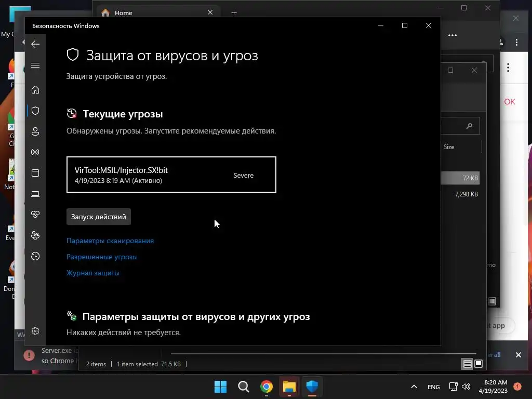Screen dimensions: 532x399
Task: Go back using the arrow in Windows Security
Action: click(35, 44)
